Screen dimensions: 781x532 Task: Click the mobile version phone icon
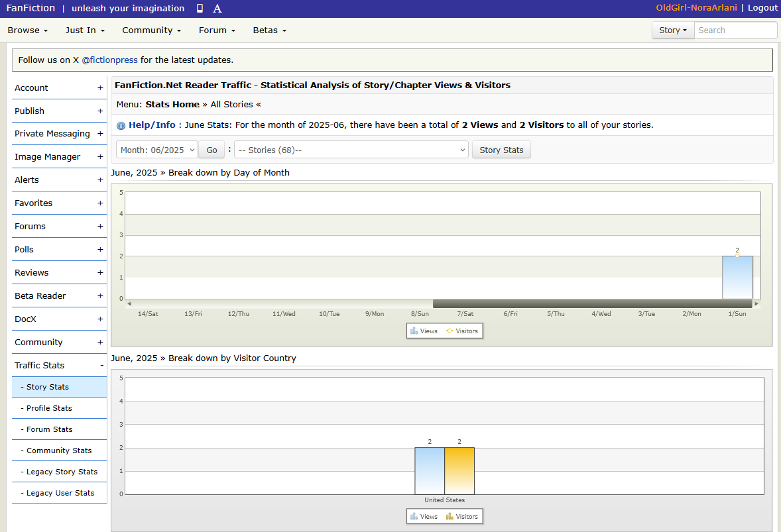(200, 8)
